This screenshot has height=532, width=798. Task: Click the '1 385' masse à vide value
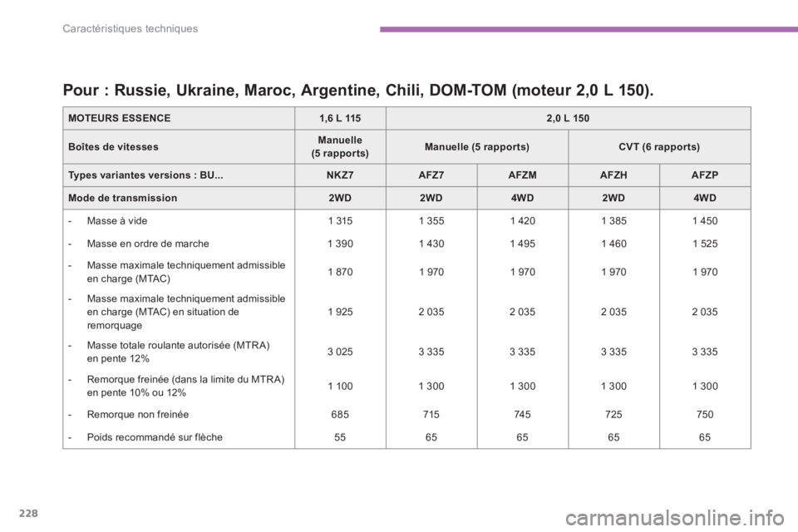[613, 221]
